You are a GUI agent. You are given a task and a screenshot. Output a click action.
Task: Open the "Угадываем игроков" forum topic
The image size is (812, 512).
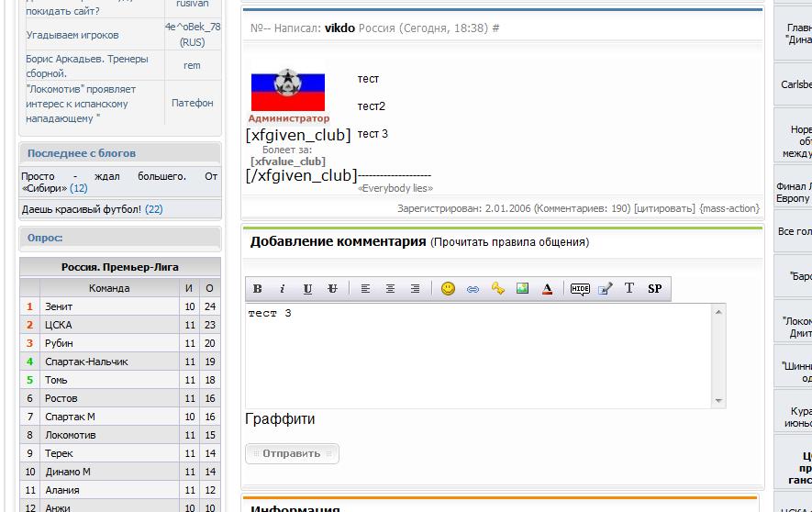[x=72, y=35]
